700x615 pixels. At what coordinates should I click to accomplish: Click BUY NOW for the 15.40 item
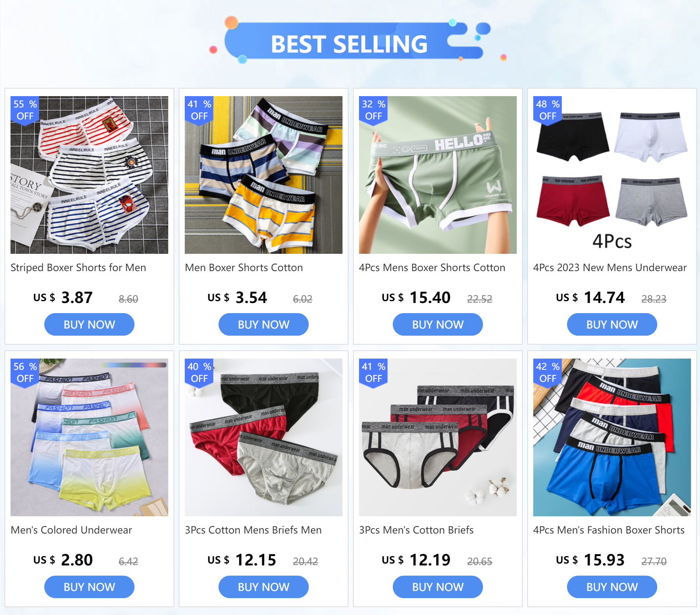point(438,324)
